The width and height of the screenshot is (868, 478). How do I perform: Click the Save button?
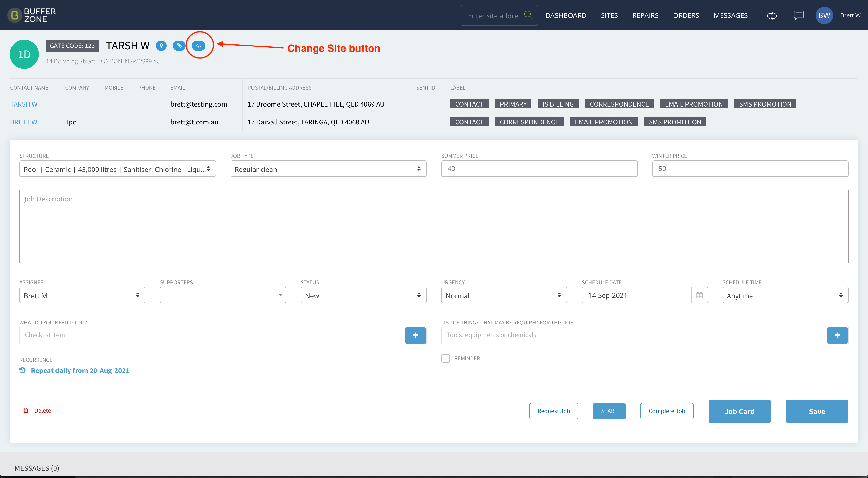pyautogui.click(x=817, y=411)
